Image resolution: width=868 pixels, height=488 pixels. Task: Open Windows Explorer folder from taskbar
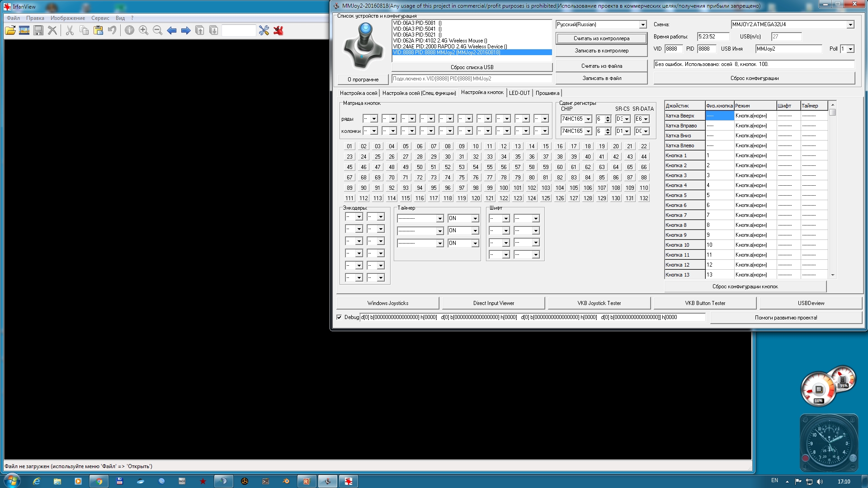tap(57, 481)
